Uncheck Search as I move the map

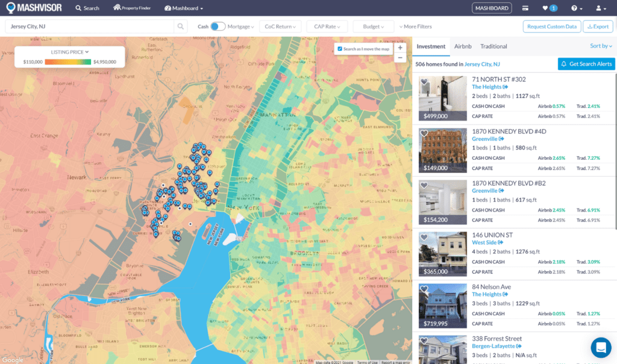click(340, 49)
